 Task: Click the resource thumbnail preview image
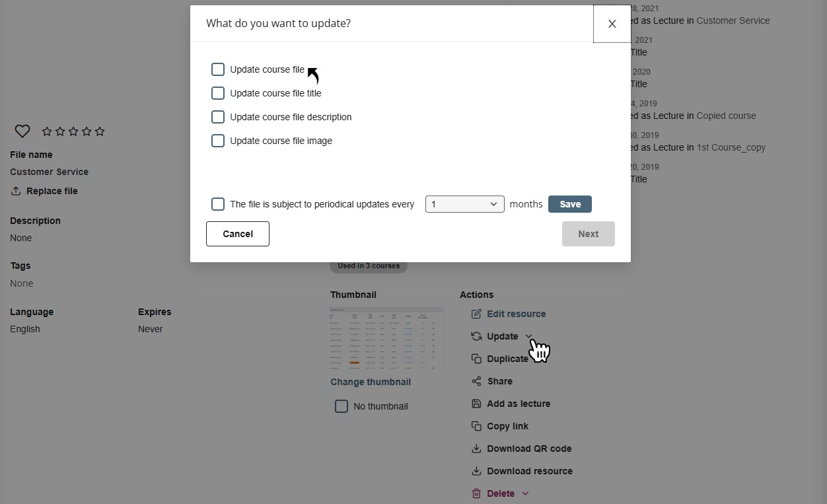coord(386,338)
